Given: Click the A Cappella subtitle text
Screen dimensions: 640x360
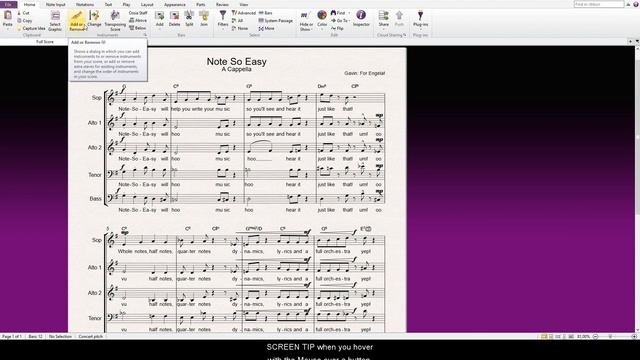Looking at the screenshot, I should point(236,69).
